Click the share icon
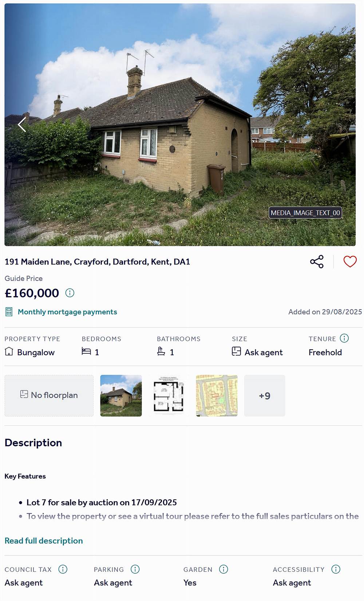This screenshot has width=364, height=601. click(x=317, y=262)
